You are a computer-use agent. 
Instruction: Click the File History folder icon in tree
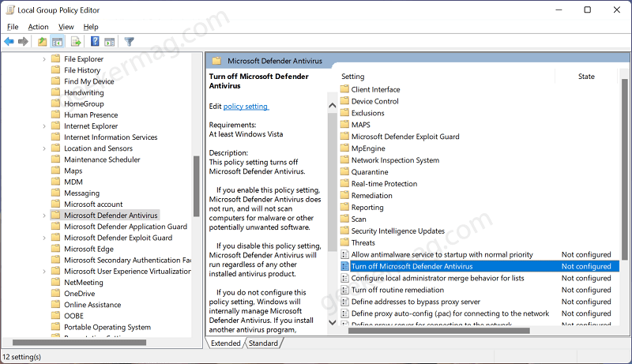[x=55, y=69]
